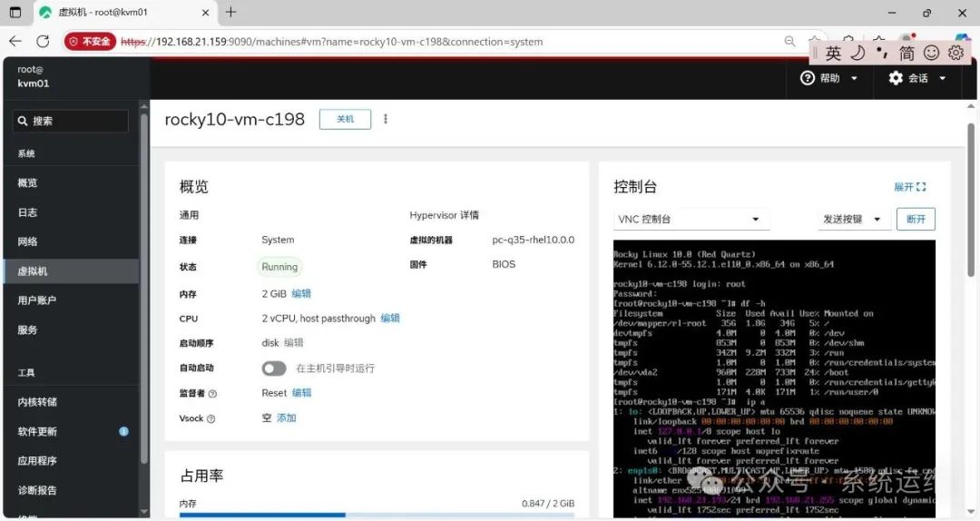Click the rocky10-vm-c198 page title

pos(234,119)
